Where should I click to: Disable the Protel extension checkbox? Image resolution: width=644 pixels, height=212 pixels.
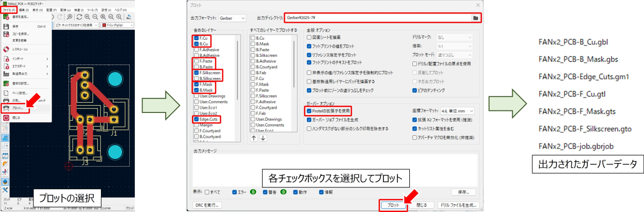(x=309, y=110)
